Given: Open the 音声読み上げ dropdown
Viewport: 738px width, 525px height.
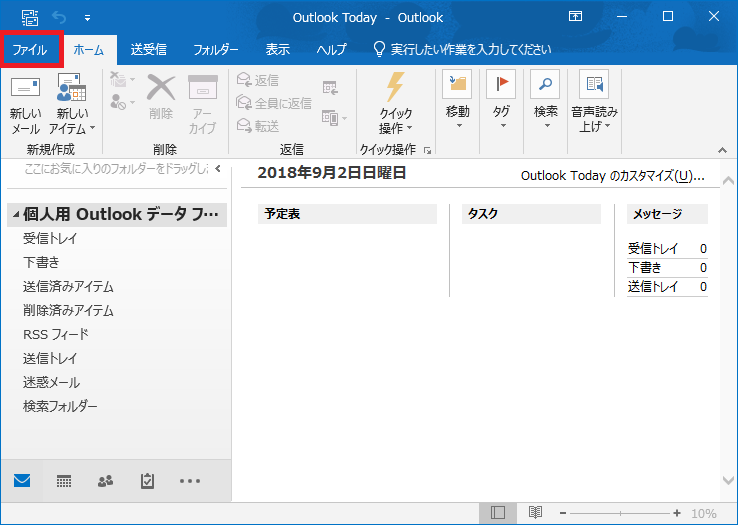Looking at the screenshot, I should (x=594, y=102).
